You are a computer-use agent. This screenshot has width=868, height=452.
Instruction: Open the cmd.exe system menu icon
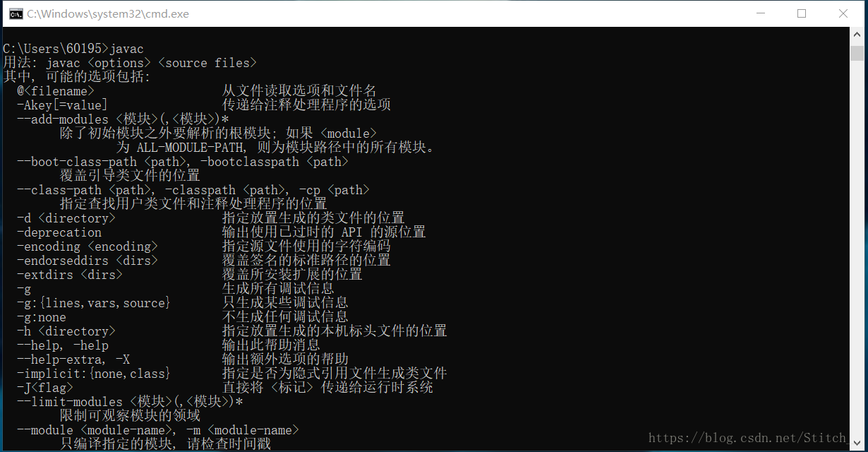click(x=15, y=13)
